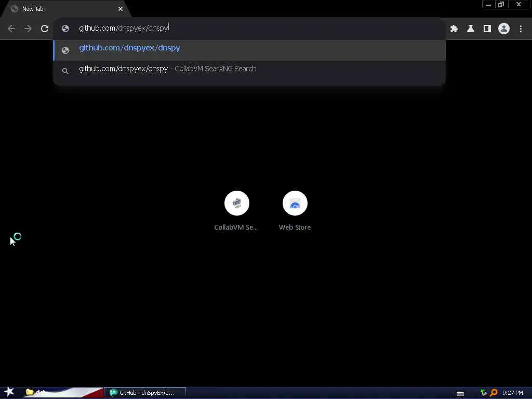This screenshot has height=399, width=532.
Task: Restore down the browser window
Action: [x=501, y=5]
